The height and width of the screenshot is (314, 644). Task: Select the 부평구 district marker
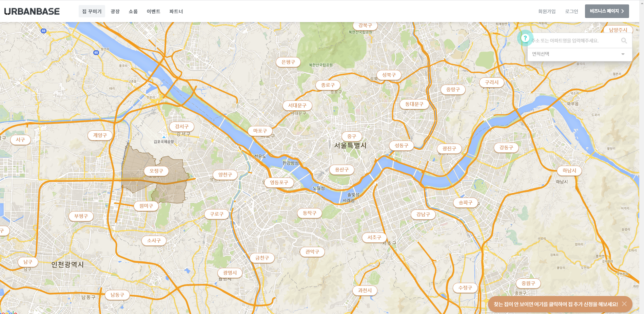click(x=81, y=216)
